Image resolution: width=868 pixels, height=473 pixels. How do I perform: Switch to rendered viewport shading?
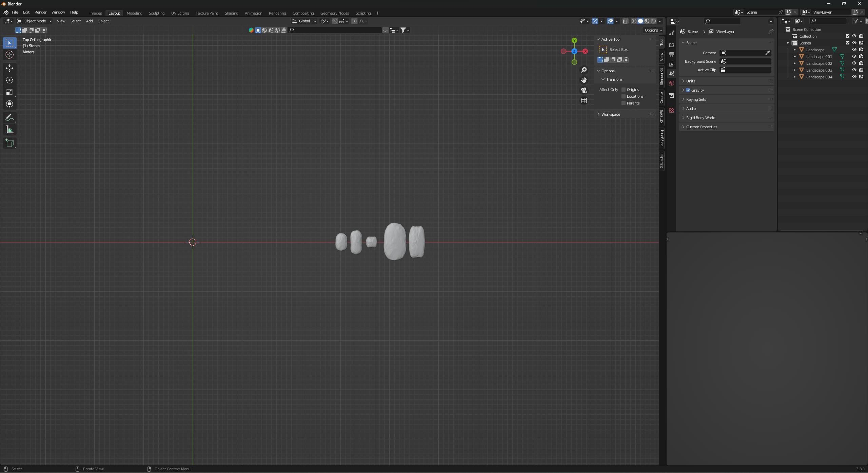[653, 21]
